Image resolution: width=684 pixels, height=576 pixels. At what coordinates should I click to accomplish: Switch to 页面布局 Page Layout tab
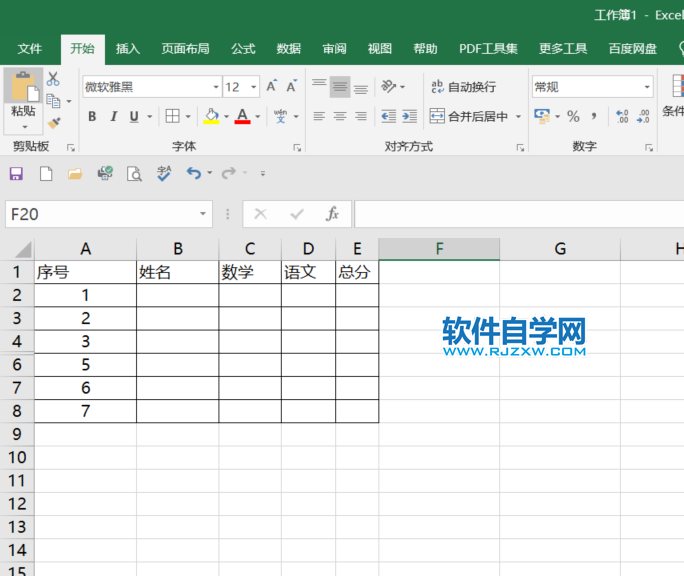185,48
